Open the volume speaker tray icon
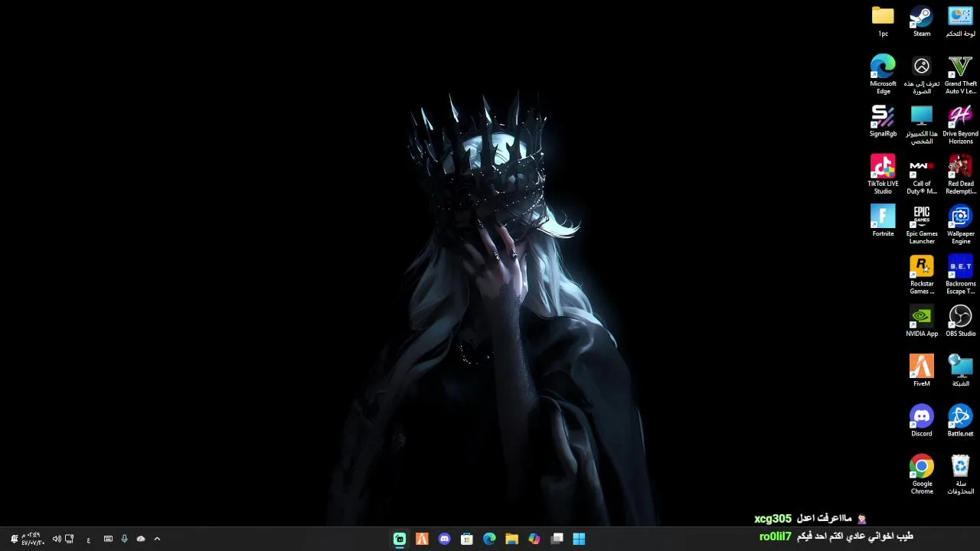Image resolution: width=980 pixels, height=551 pixels. 57,539
